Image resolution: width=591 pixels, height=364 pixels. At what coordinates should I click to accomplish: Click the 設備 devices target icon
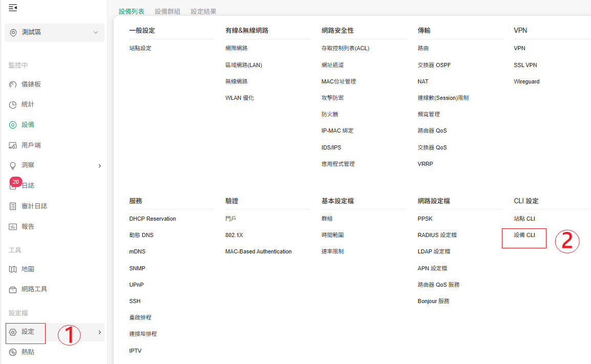point(13,125)
